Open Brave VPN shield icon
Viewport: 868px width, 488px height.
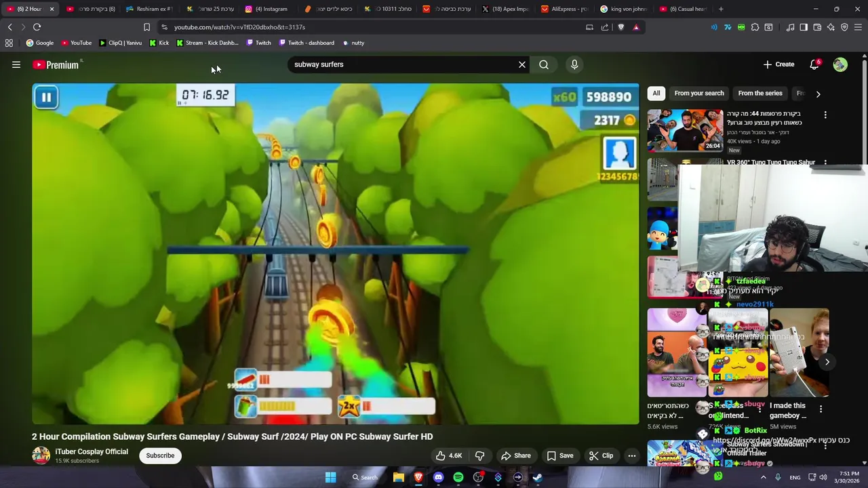844,27
